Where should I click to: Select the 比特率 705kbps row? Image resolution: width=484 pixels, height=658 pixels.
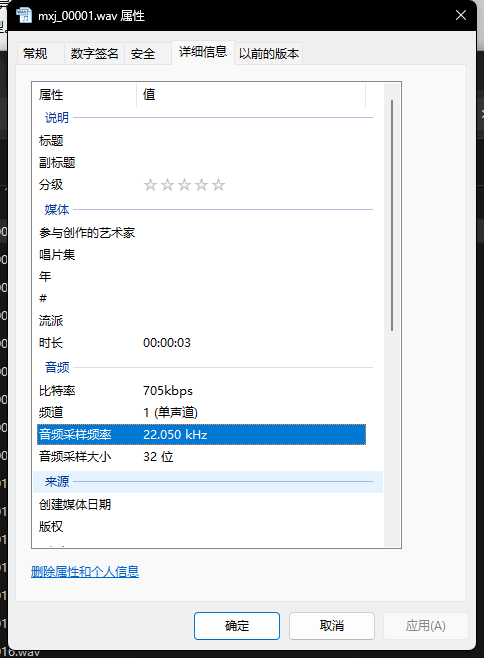[201, 391]
